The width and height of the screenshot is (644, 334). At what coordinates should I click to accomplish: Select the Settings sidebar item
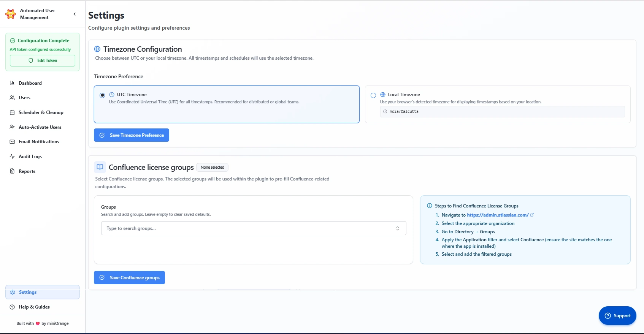[43, 292]
